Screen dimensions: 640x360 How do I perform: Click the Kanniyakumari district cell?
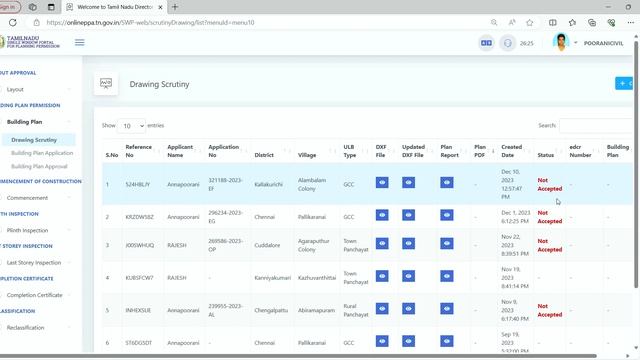point(272,278)
